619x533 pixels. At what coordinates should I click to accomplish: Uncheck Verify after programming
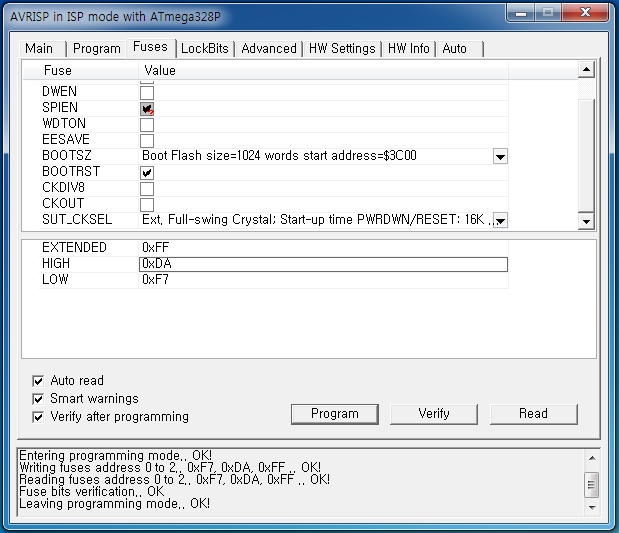pos(38,417)
